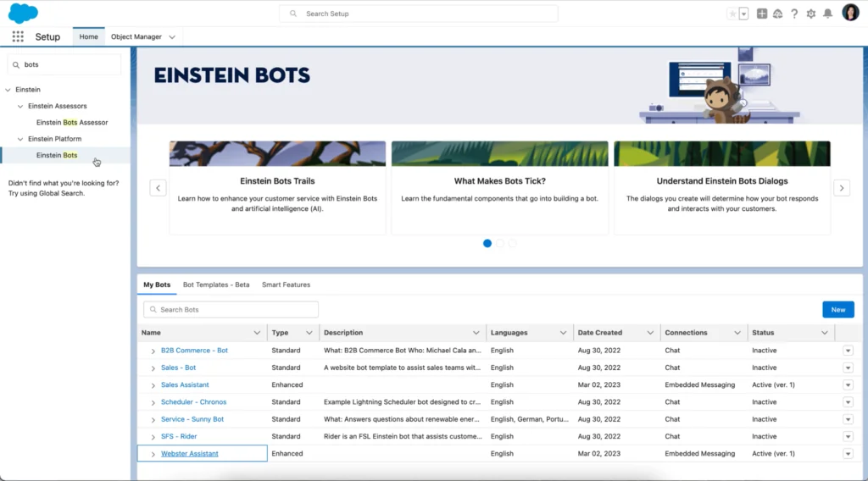Open row actions for Service - Sunny Bot
This screenshot has height=481, width=868.
[x=848, y=420]
